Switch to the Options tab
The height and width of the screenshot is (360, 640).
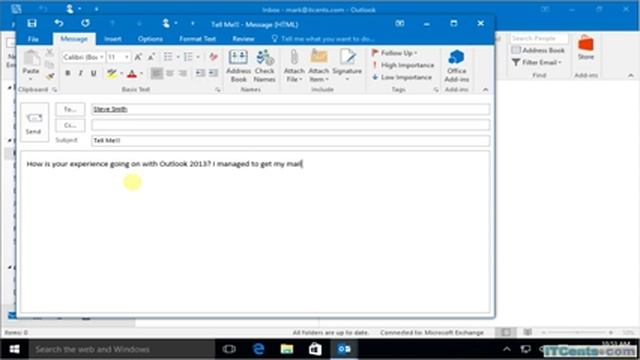[150, 39]
